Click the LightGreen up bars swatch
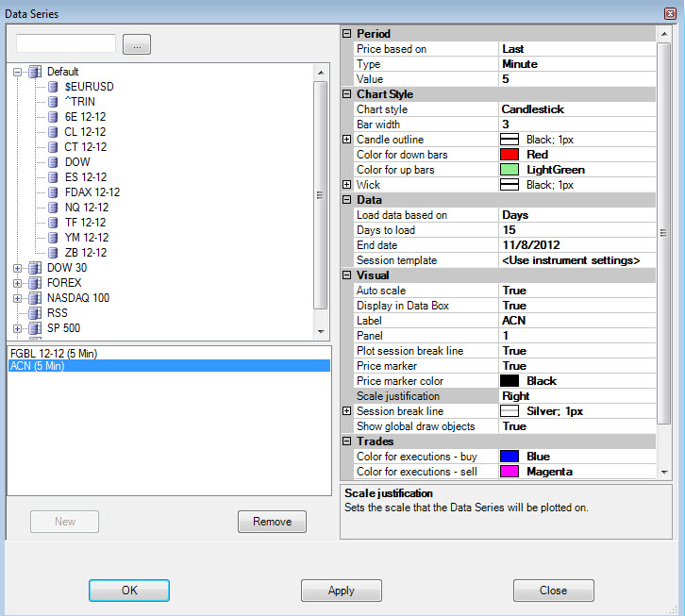 click(510, 170)
